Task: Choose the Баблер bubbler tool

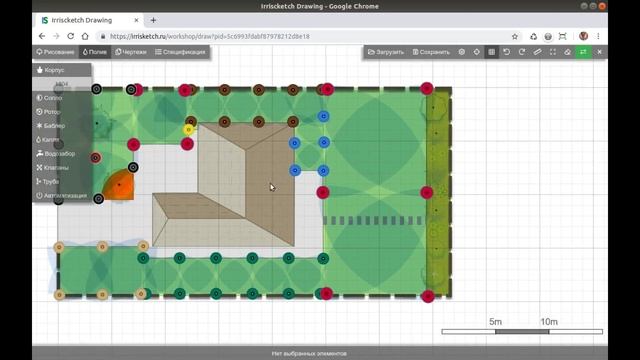Action: point(62,126)
